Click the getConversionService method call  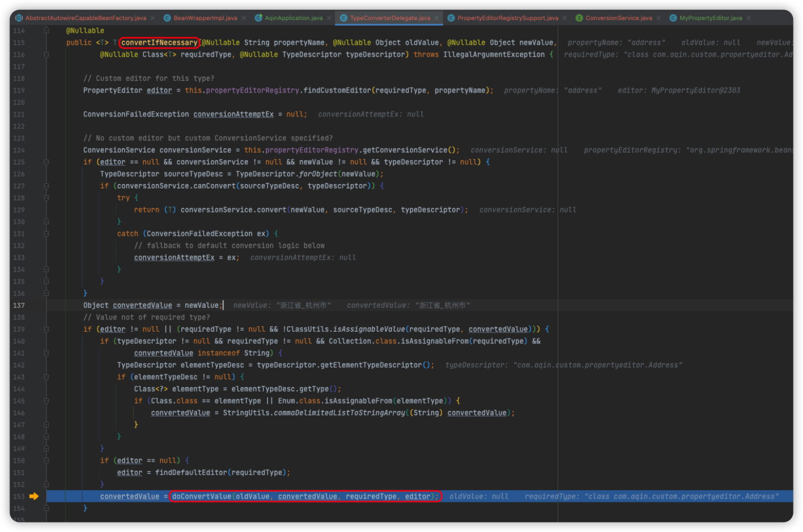405,150
